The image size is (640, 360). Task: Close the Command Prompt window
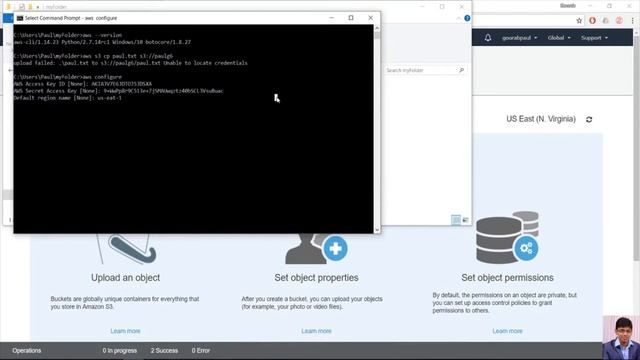click(x=371, y=18)
